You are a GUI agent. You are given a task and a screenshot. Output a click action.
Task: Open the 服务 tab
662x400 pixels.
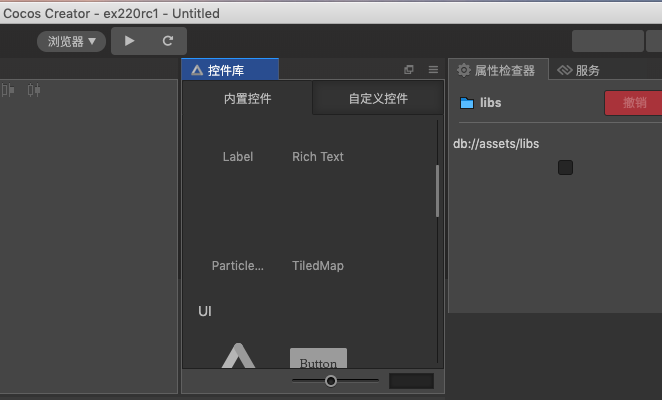[x=579, y=70]
